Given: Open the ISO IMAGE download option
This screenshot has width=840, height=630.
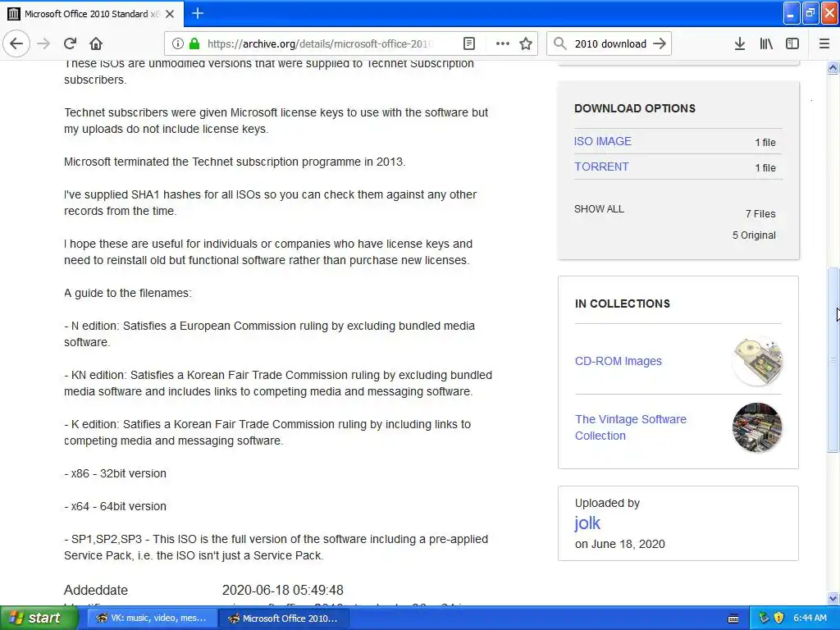Looking at the screenshot, I should (x=603, y=141).
